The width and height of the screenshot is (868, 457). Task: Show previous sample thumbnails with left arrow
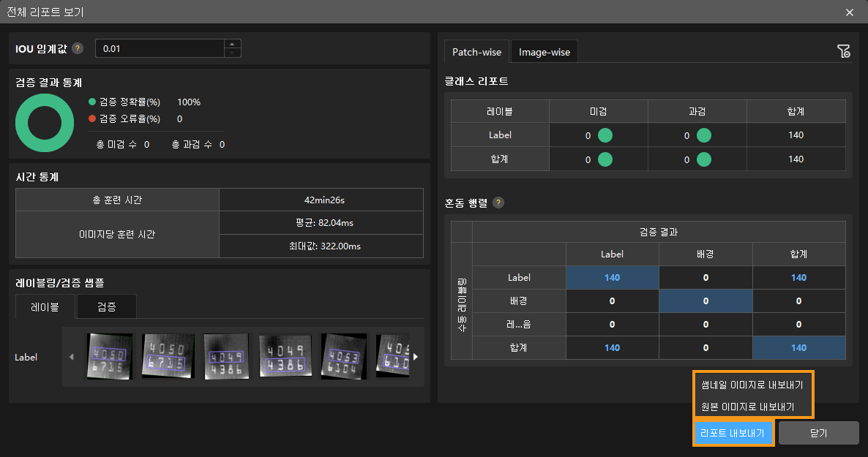pyautogui.click(x=72, y=357)
